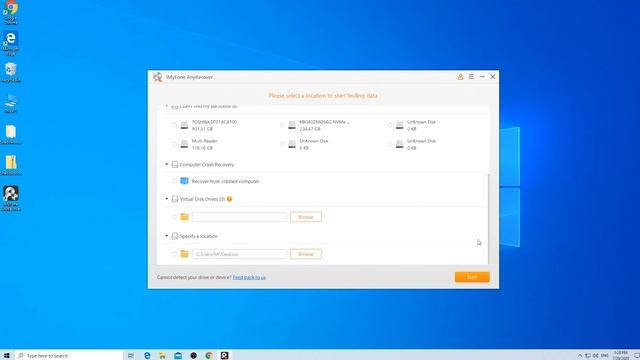Open the volume control in system tray
640x360 pixels.
(x=596, y=356)
